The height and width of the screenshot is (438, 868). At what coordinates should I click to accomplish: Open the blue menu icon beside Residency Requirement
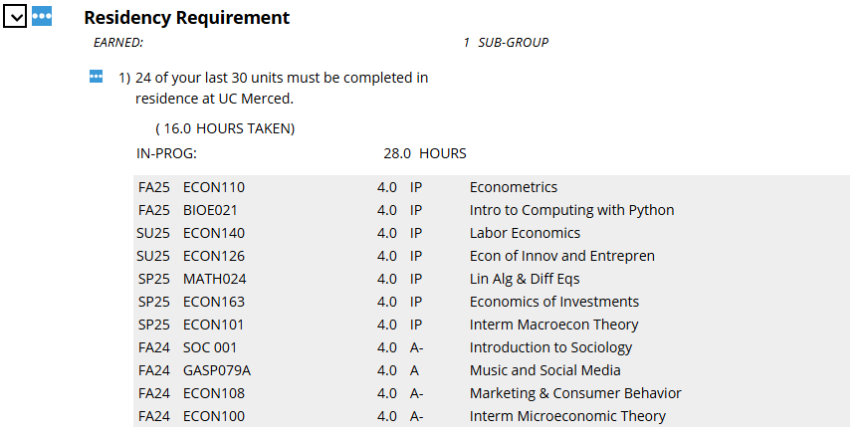click(x=42, y=17)
